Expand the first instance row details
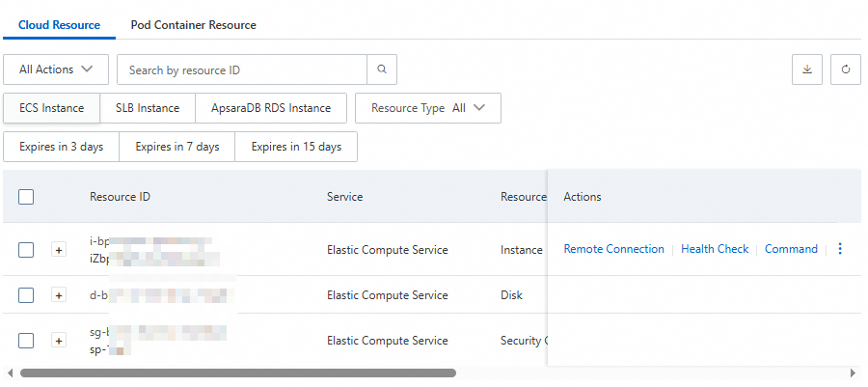Image resolution: width=868 pixels, height=387 pixels. point(59,250)
